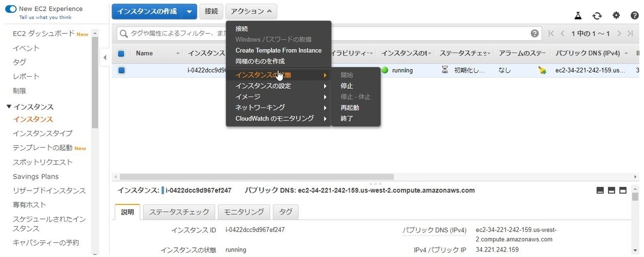The image size is (644, 257).
Task: Click the magnifier icon in filter box
Action: point(125,34)
